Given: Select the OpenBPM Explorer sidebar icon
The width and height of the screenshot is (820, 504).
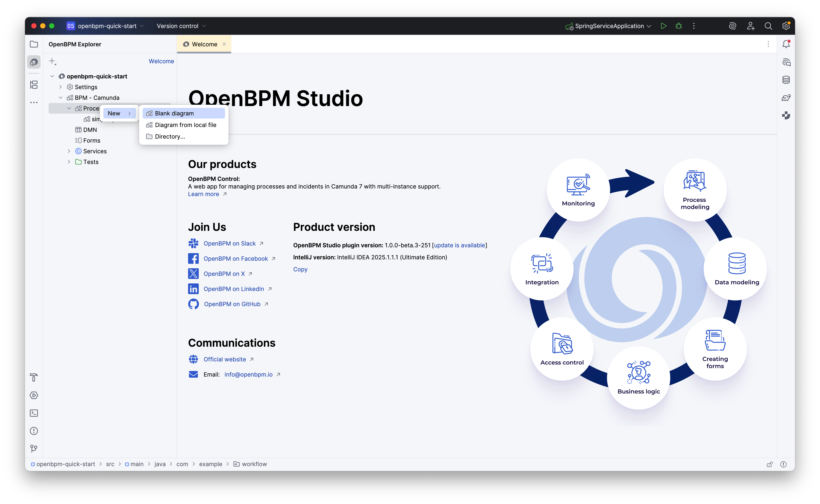Looking at the screenshot, I should click(34, 62).
